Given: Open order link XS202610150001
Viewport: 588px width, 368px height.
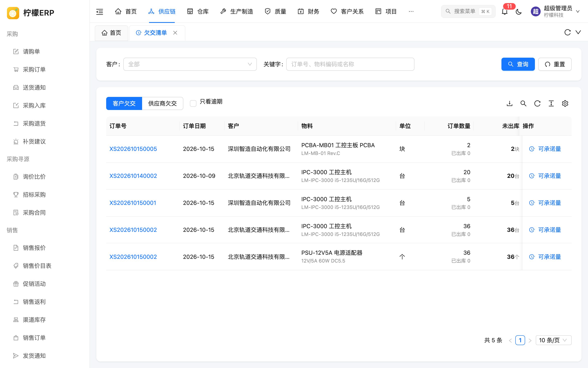Looking at the screenshot, I should pyautogui.click(x=133, y=203).
